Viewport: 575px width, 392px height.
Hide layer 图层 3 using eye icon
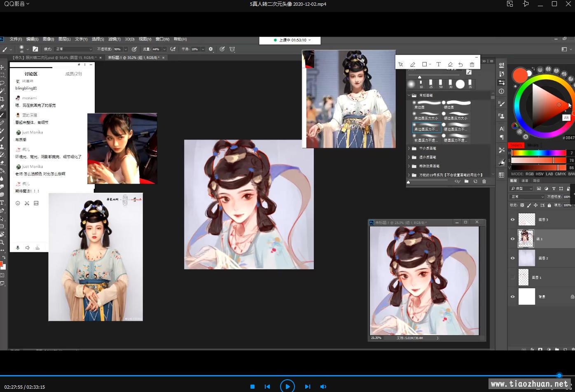[512, 219]
